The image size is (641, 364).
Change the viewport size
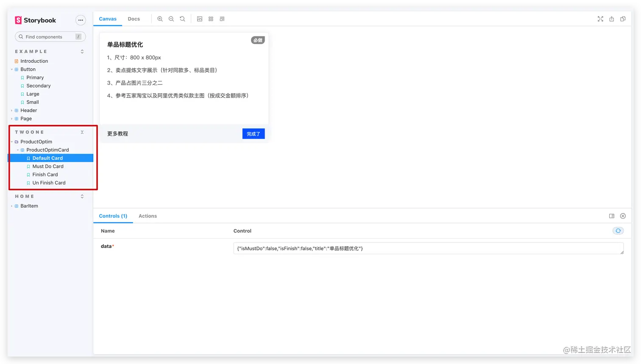222,19
